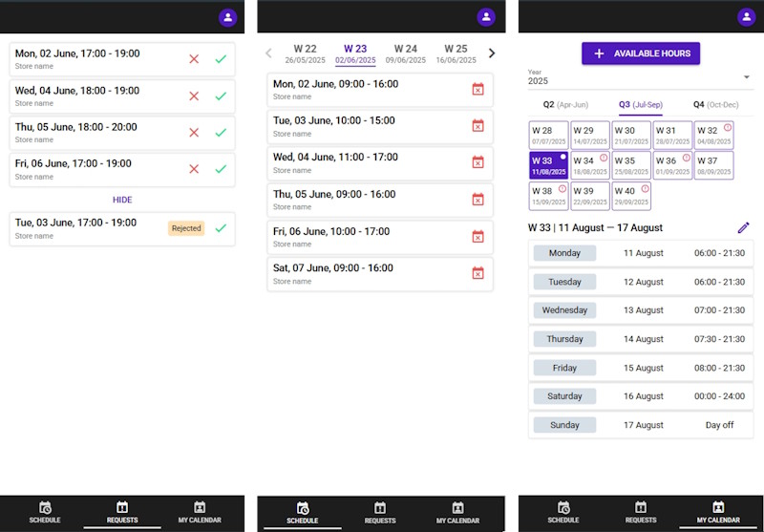Select the Q4 (Oct-Dec) quarter tab
The height and width of the screenshot is (532, 764).
tap(715, 105)
